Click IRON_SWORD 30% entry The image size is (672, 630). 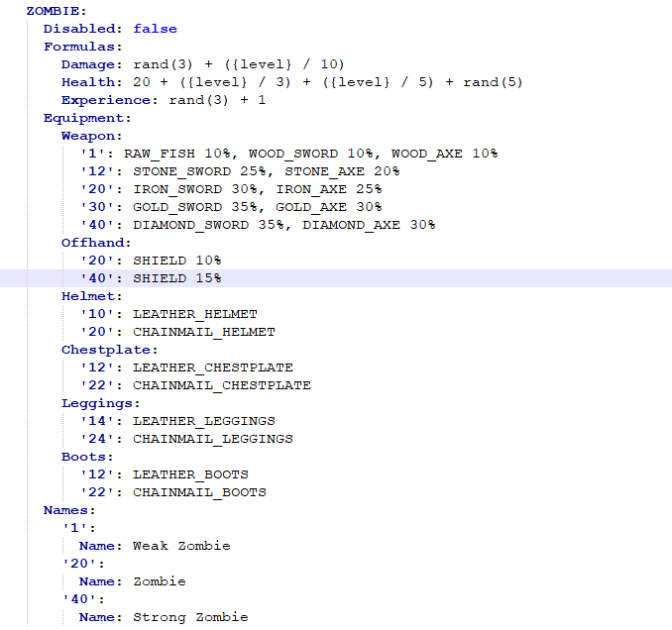click(195, 189)
